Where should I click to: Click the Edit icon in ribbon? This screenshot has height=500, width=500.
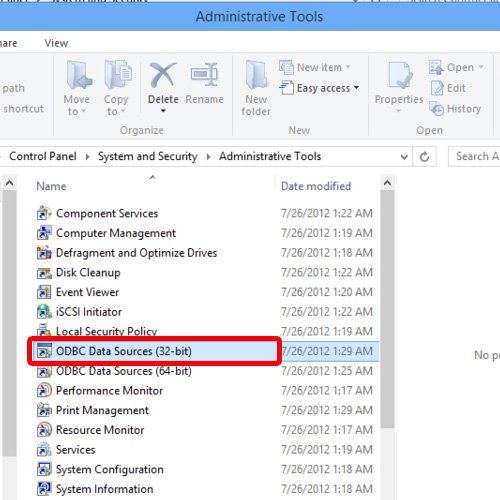[x=437, y=88]
